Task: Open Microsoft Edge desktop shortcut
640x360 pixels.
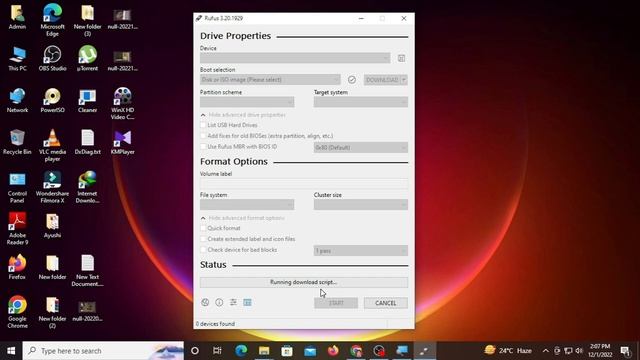Action: coord(52,20)
